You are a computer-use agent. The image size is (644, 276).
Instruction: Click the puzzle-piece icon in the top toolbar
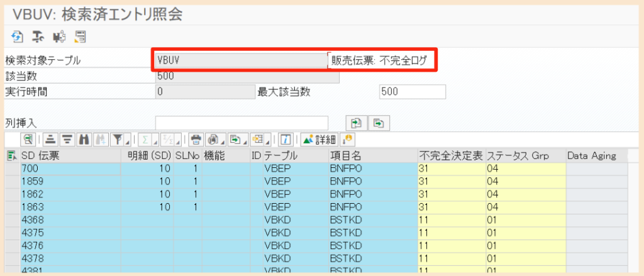59,37
